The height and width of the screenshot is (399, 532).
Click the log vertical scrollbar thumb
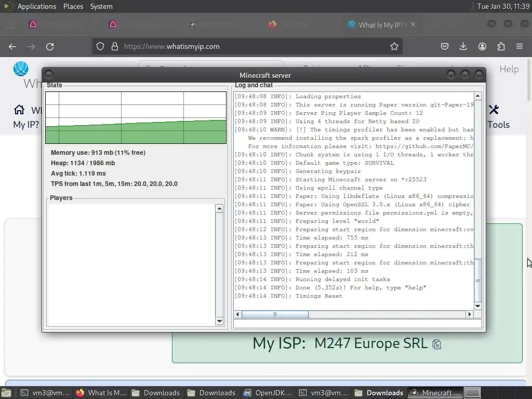(478, 280)
